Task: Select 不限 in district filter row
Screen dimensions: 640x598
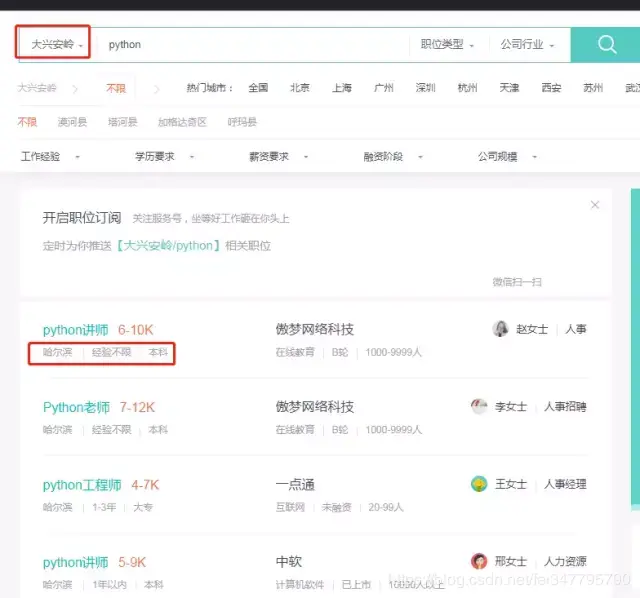Action: point(27,122)
